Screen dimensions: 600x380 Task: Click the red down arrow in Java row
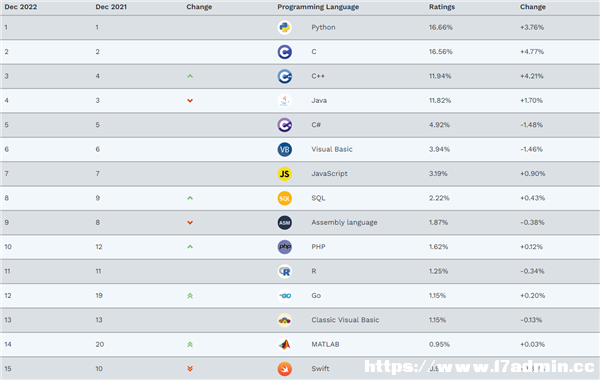click(190, 101)
